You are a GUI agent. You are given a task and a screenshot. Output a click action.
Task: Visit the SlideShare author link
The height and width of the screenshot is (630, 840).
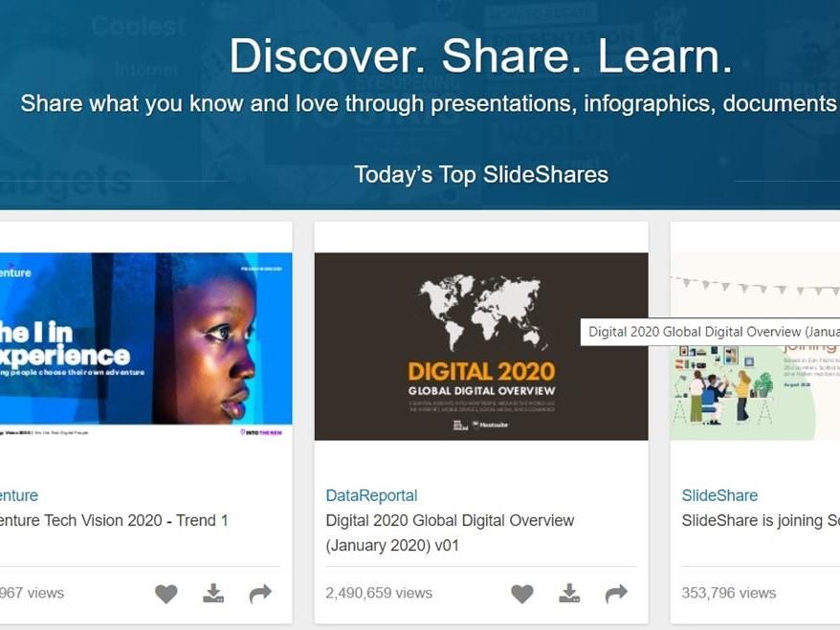click(x=719, y=495)
